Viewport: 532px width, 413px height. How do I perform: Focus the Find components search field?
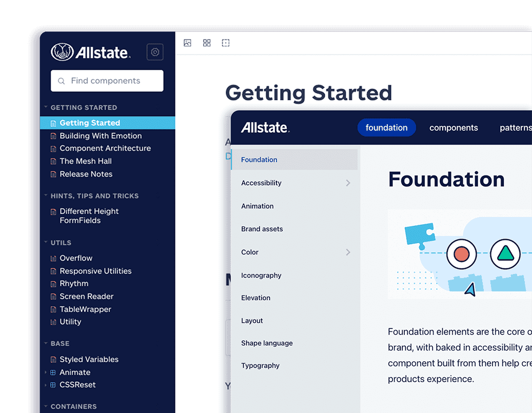(107, 81)
